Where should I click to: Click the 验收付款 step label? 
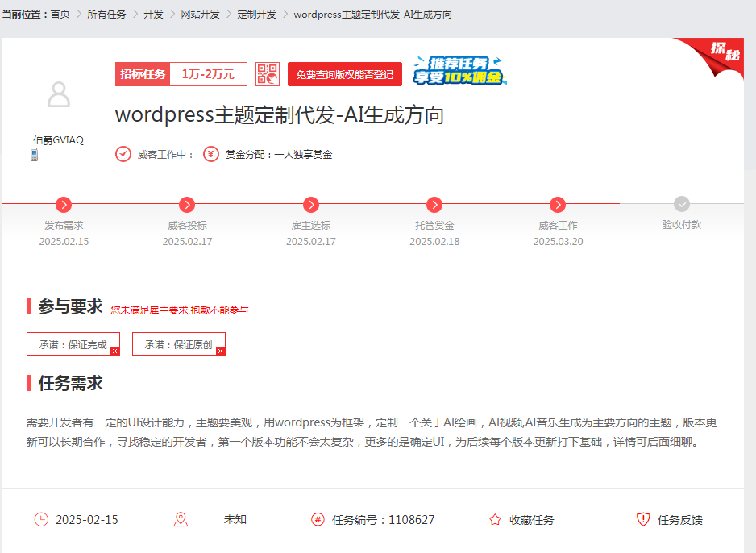682,225
